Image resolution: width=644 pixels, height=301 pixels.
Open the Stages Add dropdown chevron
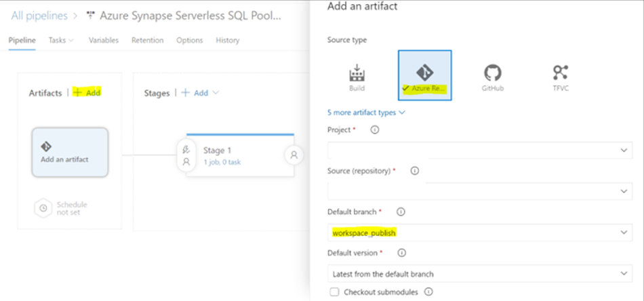pyautogui.click(x=216, y=93)
